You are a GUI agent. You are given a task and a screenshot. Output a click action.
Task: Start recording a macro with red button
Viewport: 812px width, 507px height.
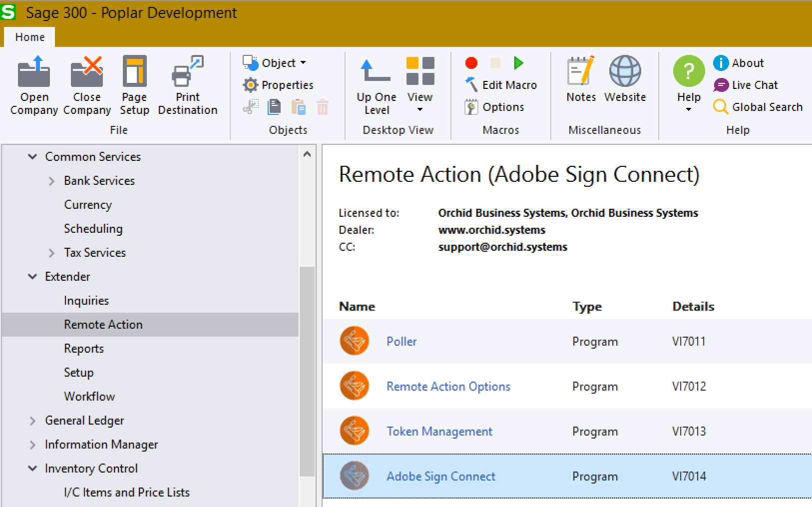click(x=471, y=63)
